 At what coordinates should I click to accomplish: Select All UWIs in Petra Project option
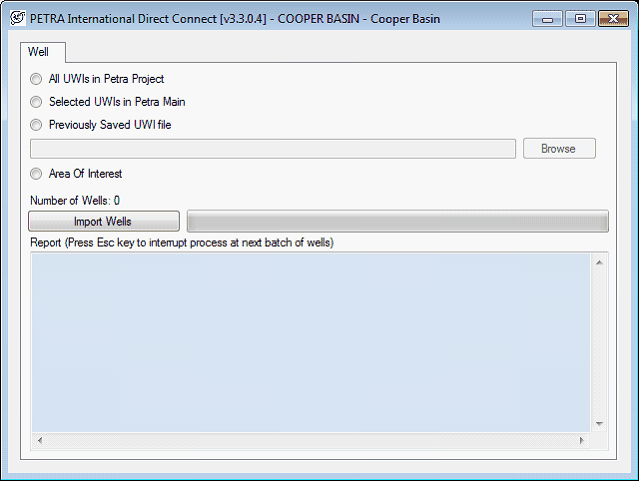37,79
